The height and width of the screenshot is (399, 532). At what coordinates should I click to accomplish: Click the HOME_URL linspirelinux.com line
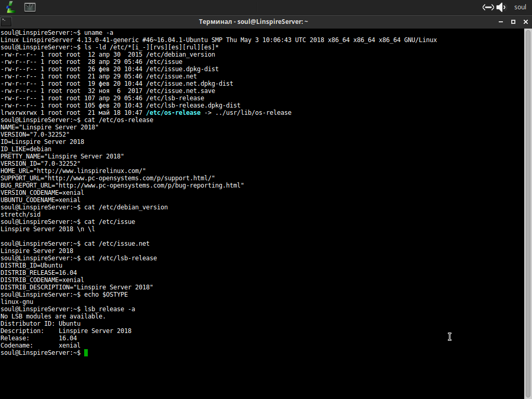[73, 171]
